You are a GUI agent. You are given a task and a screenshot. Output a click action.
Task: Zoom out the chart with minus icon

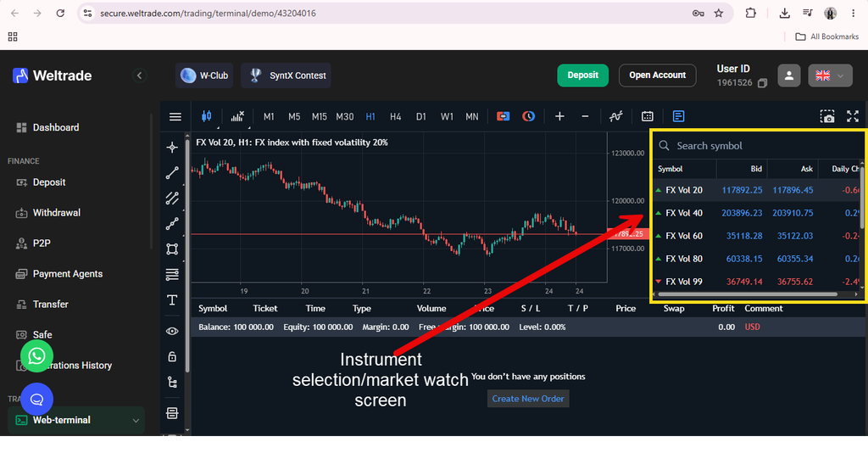pyautogui.click(x=585, y=116)
